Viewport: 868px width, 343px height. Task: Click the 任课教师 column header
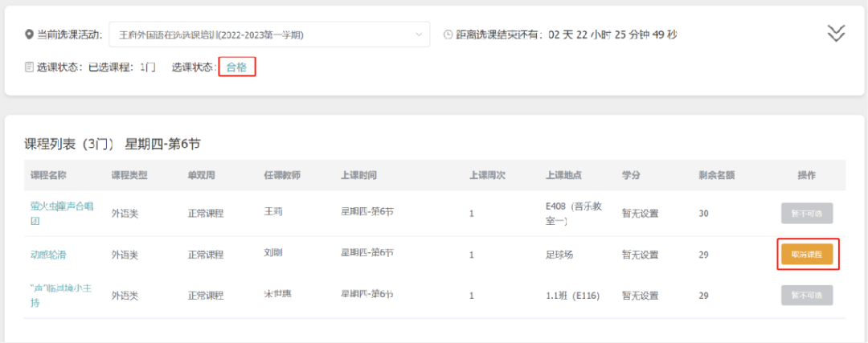[282, 175]
